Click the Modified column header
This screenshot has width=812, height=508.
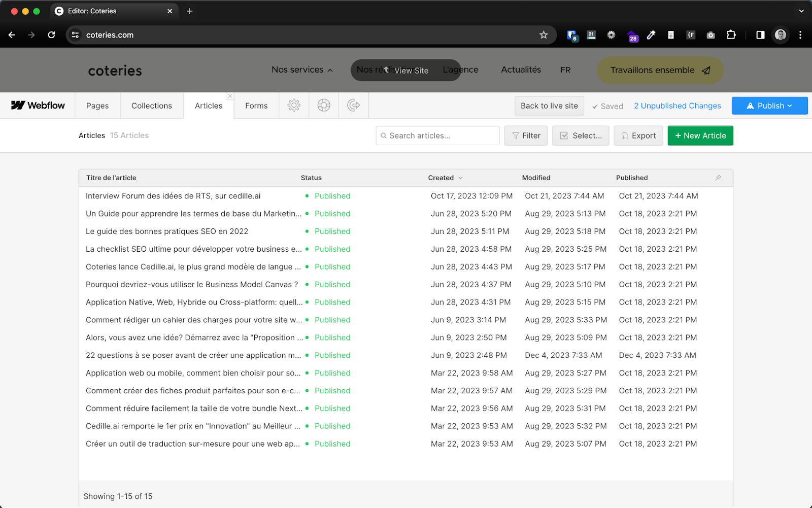coord(536,178)
